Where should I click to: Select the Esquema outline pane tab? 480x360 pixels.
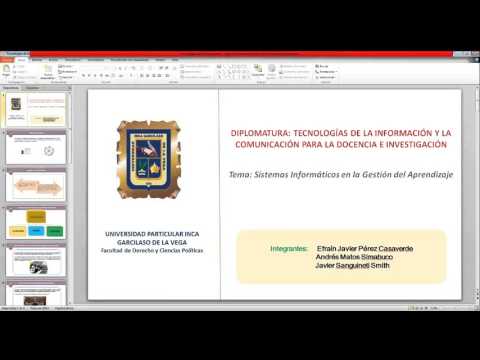click(32, 88)
